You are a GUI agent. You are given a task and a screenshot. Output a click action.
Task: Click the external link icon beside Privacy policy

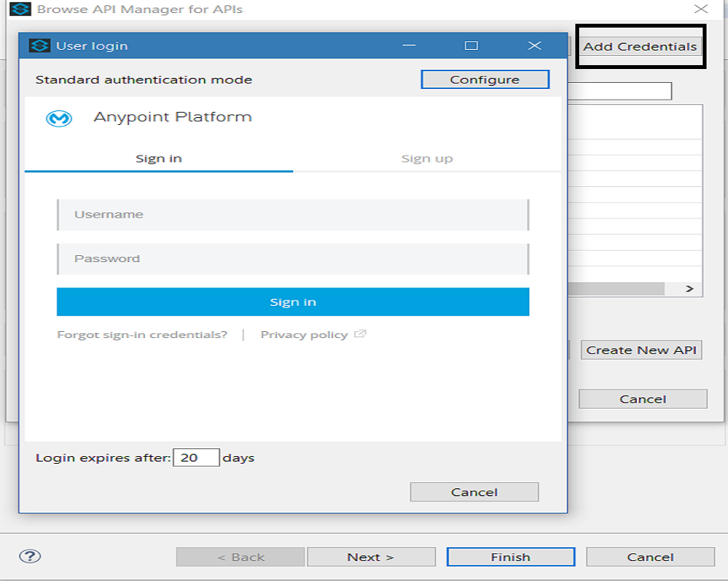361,333
